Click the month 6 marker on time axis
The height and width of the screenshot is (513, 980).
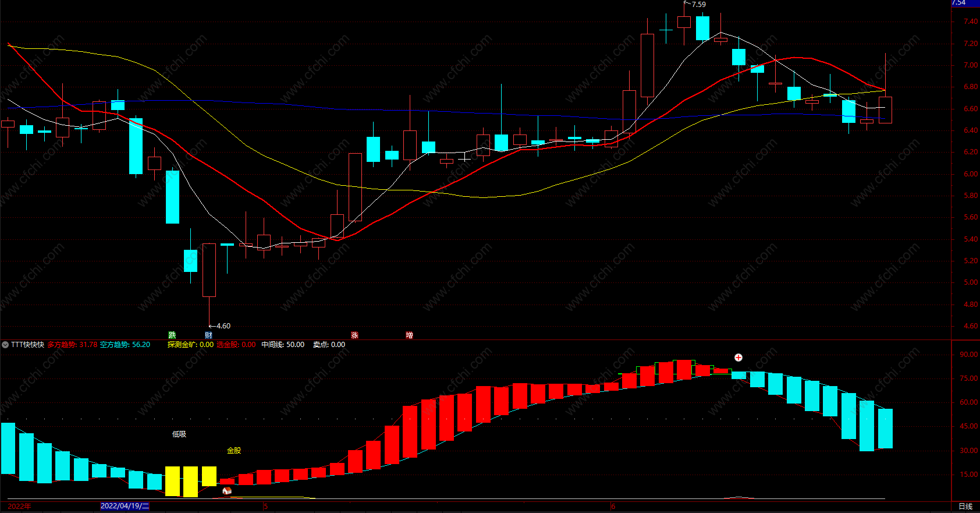click(613, 507)
